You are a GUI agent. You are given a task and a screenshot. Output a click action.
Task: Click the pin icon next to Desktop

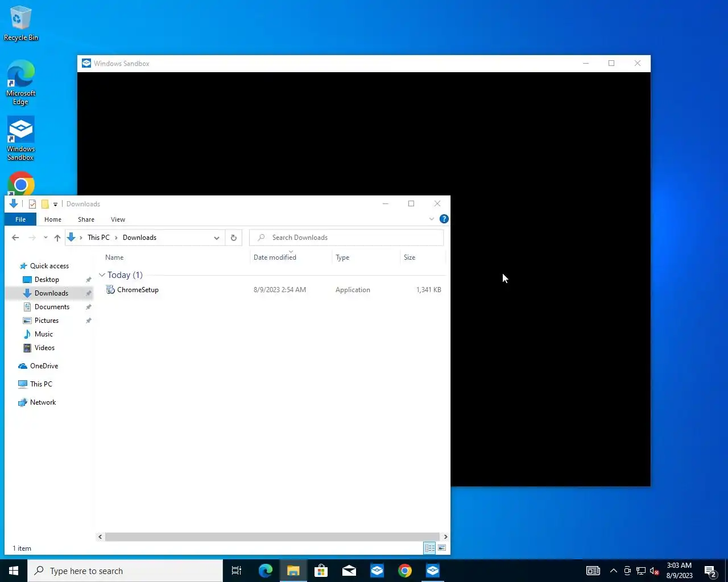point(88,280)
